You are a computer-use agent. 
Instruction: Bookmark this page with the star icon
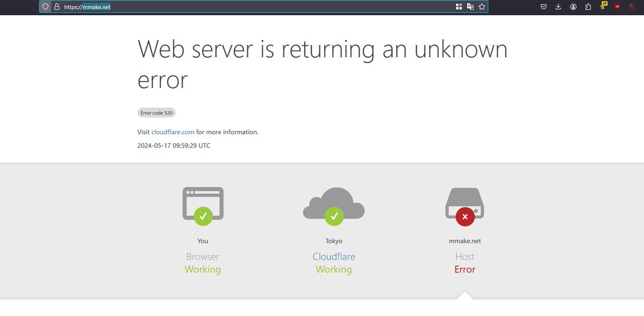pyautogui.click(x=482, y=7)
